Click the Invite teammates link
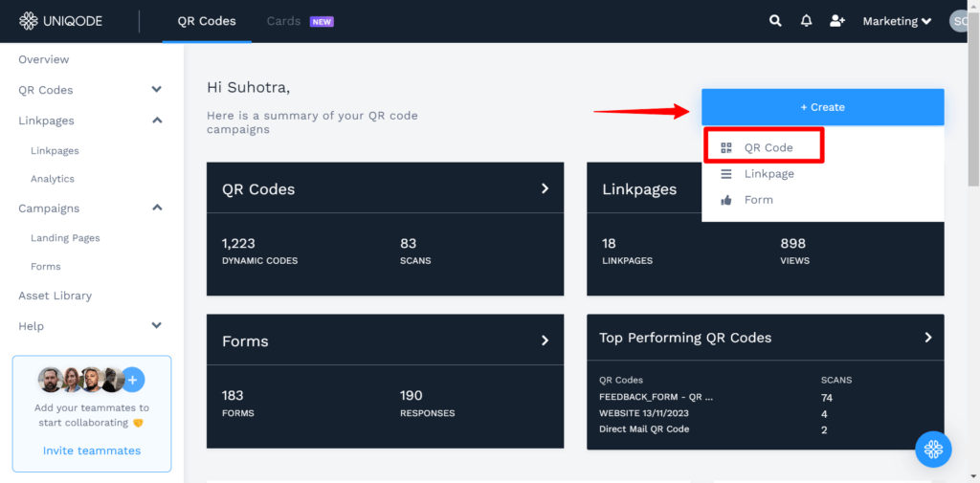 click(x=92, y=450)
